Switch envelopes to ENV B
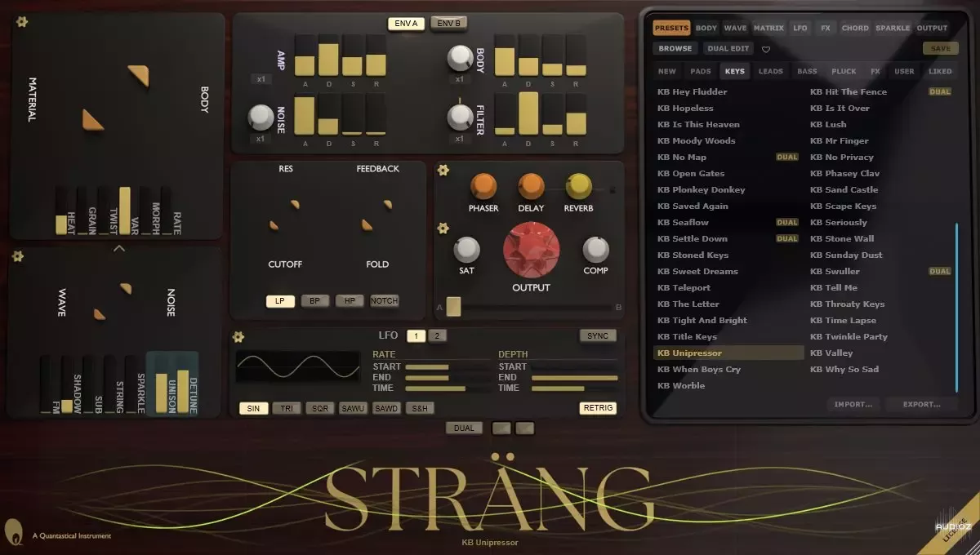Screen dimensions: 980x555 [x=449, y=23]
